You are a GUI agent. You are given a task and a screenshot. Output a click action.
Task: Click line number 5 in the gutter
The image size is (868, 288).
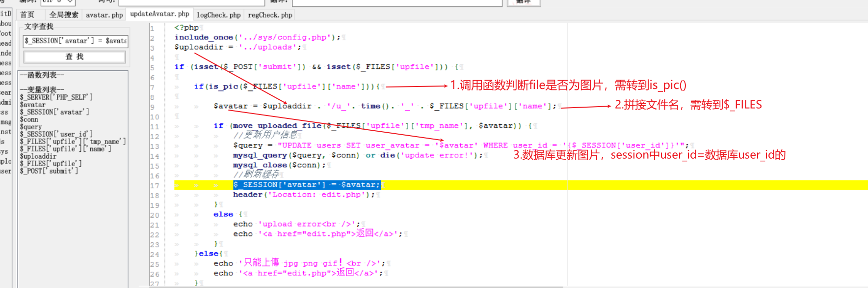(x=153, y=68)
